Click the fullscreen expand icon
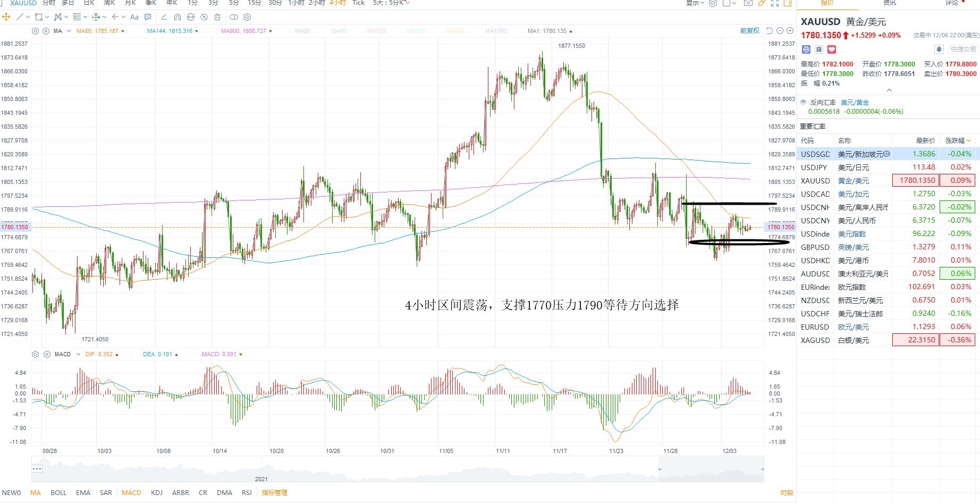The image size is (980, 503). 775,3
